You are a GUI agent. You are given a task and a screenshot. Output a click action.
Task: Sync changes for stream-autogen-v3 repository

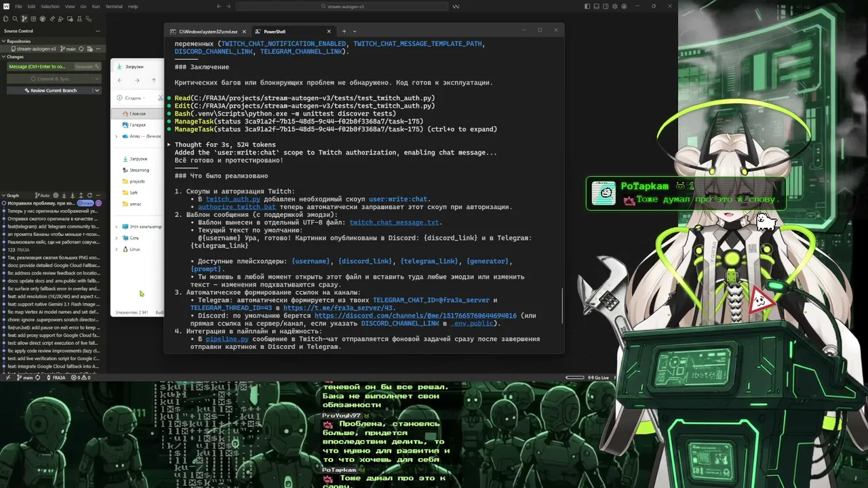[x=81, y=49]
